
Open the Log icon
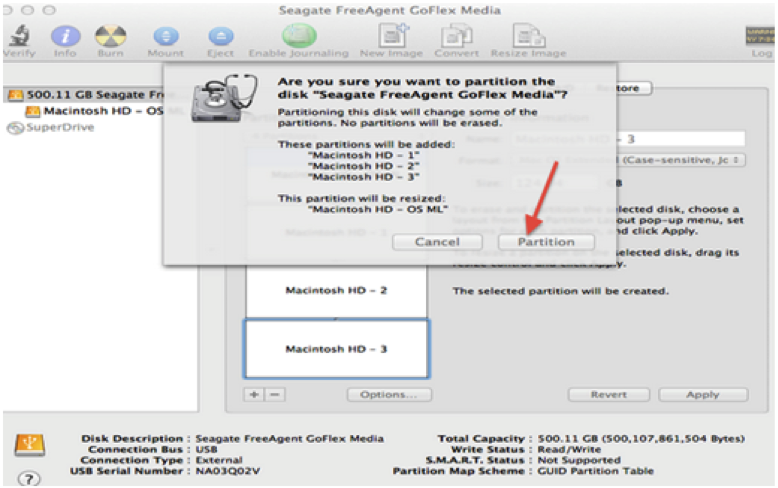click(760, 36)
